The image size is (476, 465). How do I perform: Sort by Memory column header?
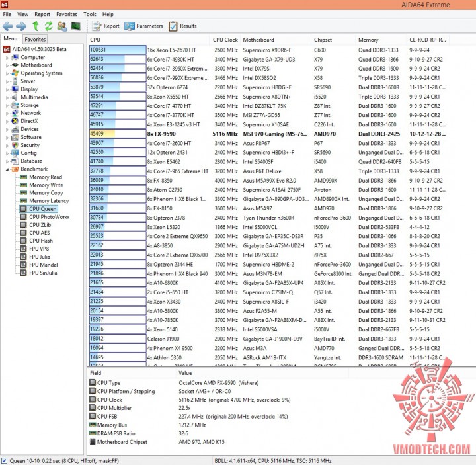[x=381, y=40]
